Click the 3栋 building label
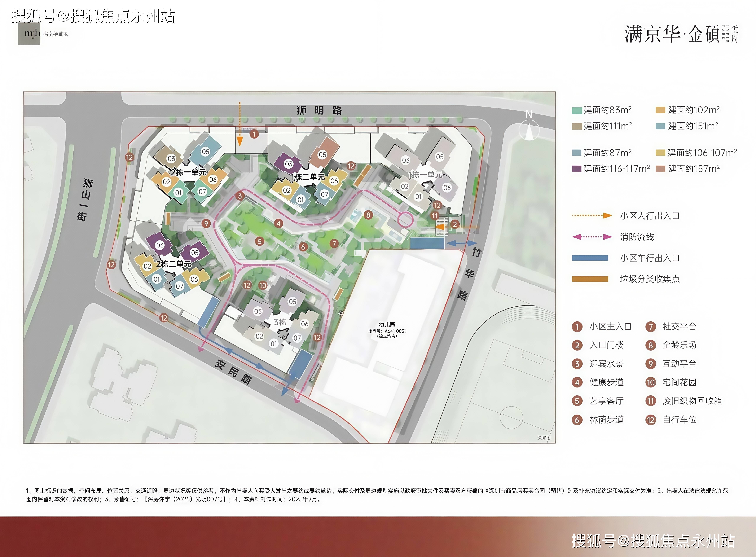The height and width of the screenshot is (557, 756). point(280,322)
